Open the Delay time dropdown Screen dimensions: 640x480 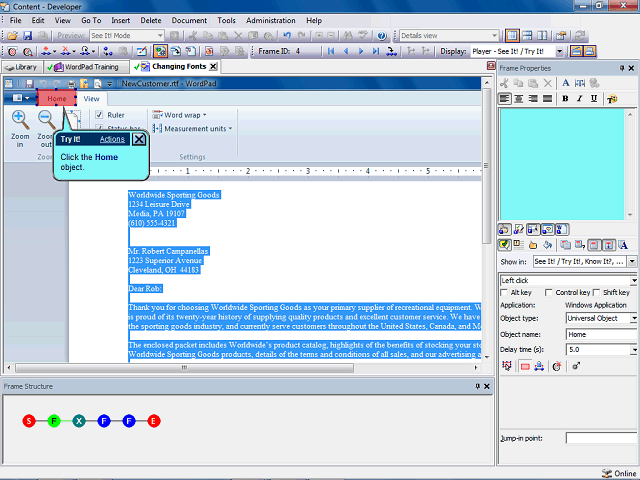634,350
